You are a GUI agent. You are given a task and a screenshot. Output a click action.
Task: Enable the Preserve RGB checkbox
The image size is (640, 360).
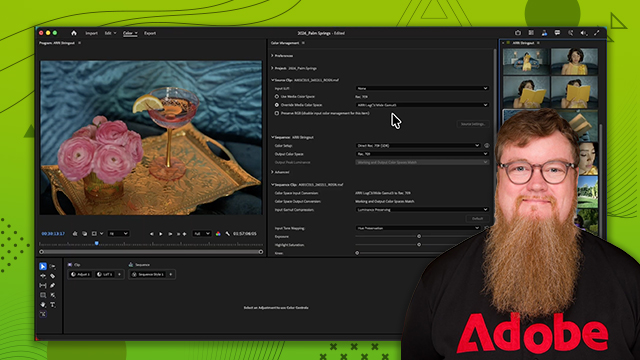click(x=277, y=113)
